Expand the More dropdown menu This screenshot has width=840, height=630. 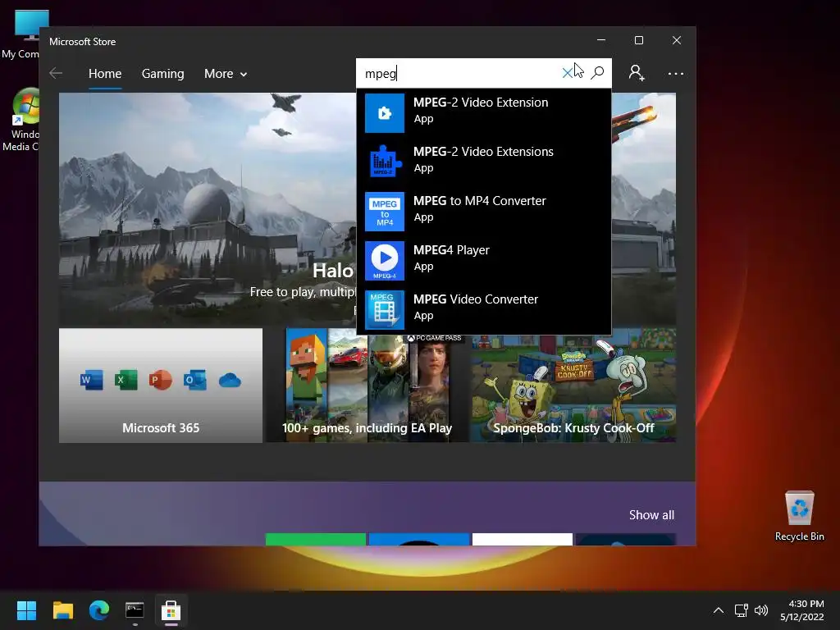[x=226, y=74]
